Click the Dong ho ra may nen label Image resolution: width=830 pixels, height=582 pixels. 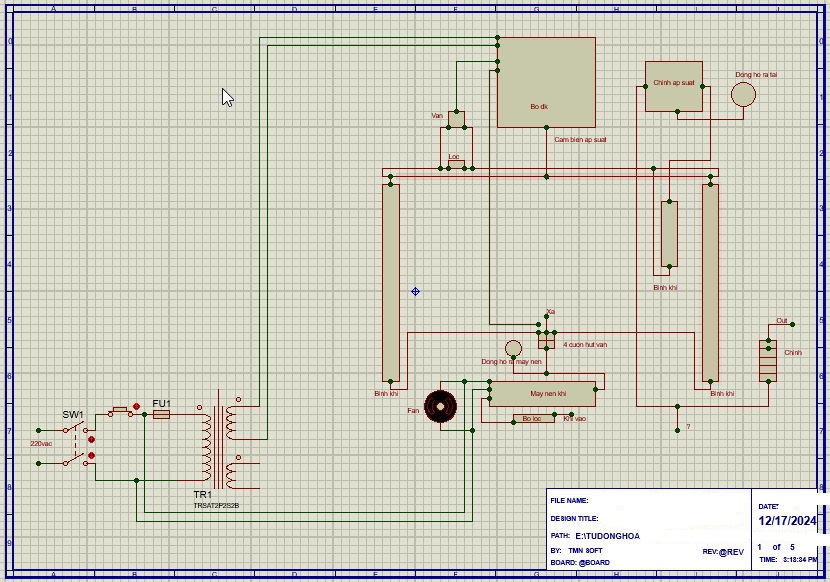[511, 362]
